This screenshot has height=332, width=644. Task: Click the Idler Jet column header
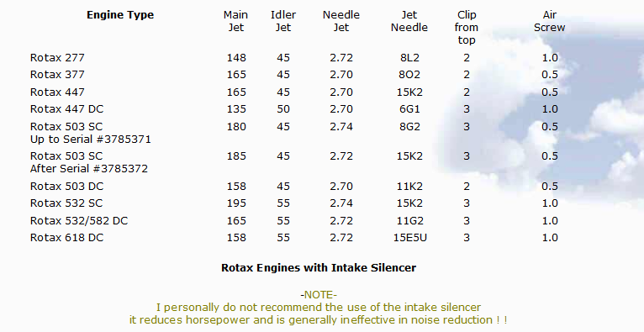(283, 21)
